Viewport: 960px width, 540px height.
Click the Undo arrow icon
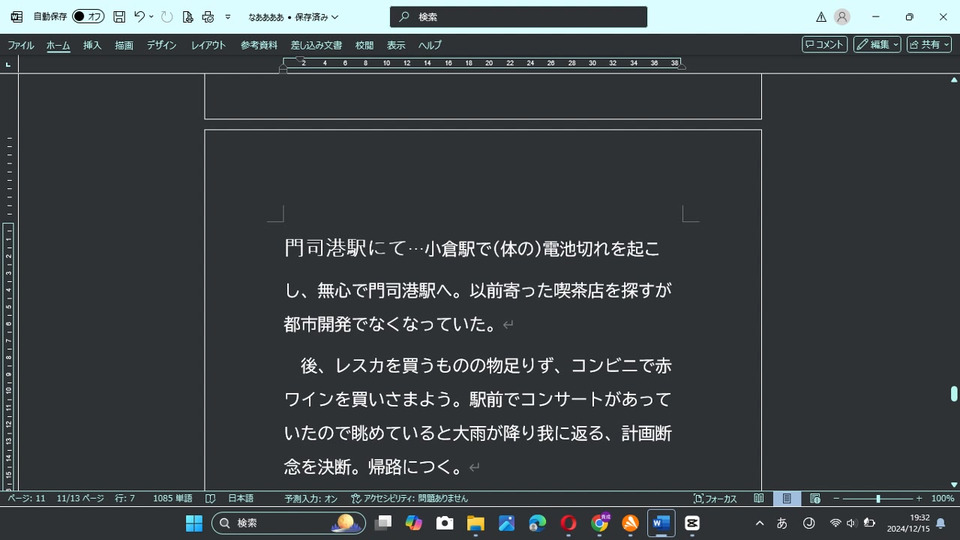click(x=140, y=17)
